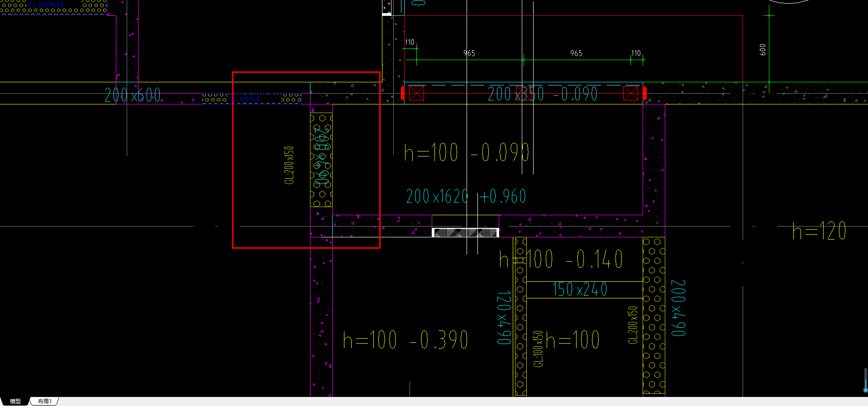Viewport: 868px width, 406px height.
Task: Select the h=100 -0.140 slab label
Action: click(561, 260)
